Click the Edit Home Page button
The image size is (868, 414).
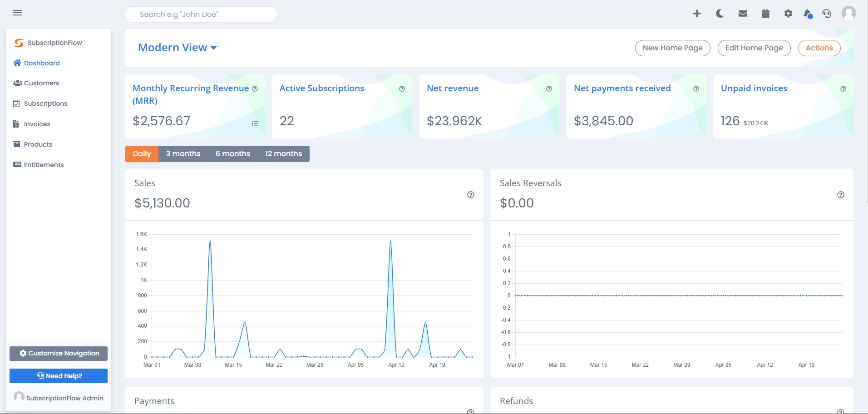tap(754, 48)
